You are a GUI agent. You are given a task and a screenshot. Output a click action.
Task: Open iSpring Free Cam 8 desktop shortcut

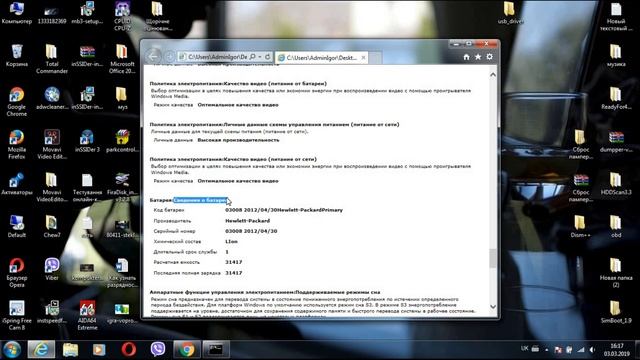(17, 316)
